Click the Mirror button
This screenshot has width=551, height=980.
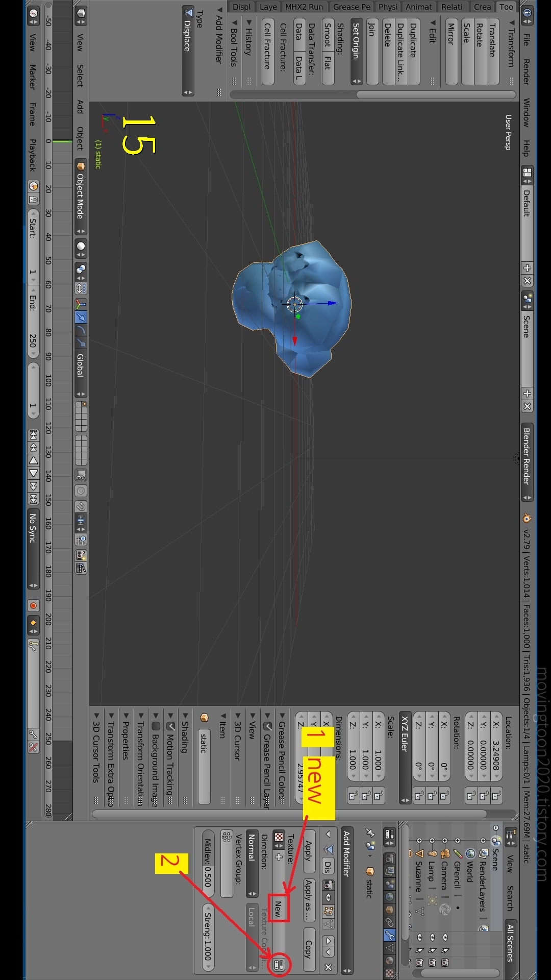tap(451, 53)
